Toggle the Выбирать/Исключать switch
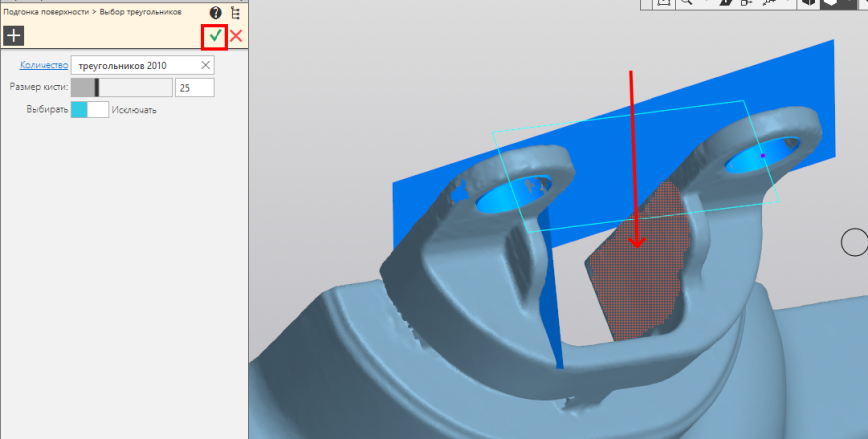Viewport: 868px width, 439px height. click(90, 109)
